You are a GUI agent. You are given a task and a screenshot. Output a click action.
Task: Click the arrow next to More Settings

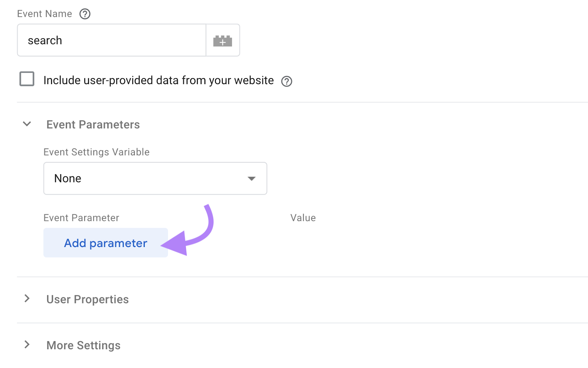point(27,344)
